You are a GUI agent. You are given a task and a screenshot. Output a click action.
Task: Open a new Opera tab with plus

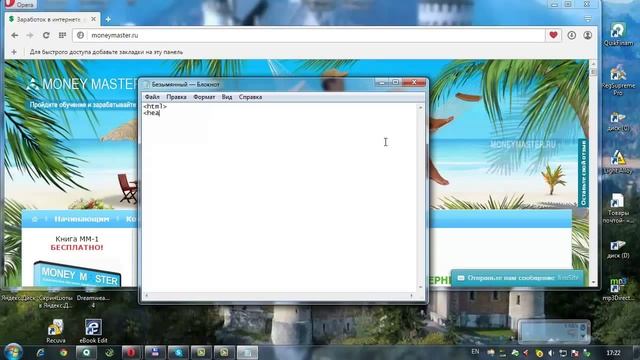click(108, 19)
